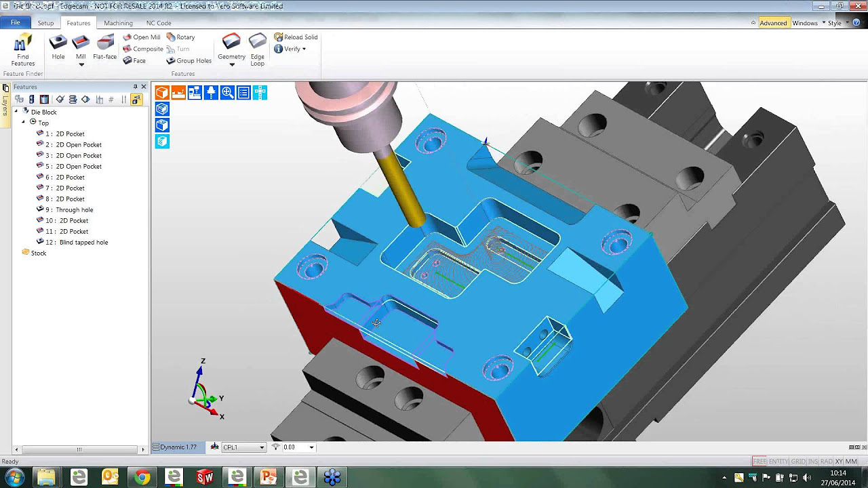Screen dimensions: 868x488
Task: Click the orange profile view icon
Action: tap(178, 93)
